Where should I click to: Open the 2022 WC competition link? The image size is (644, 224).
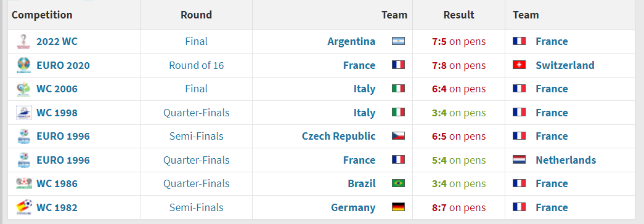57,41
